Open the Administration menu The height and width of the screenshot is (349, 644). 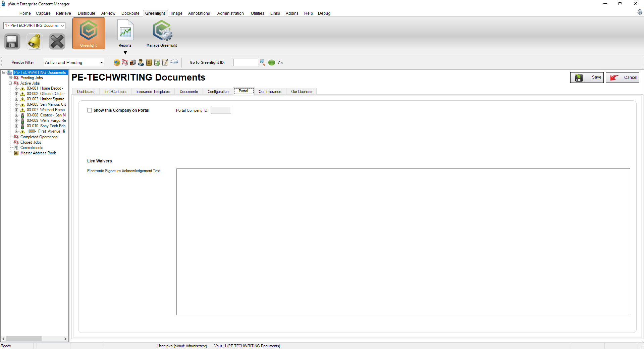tap(230, 13)
